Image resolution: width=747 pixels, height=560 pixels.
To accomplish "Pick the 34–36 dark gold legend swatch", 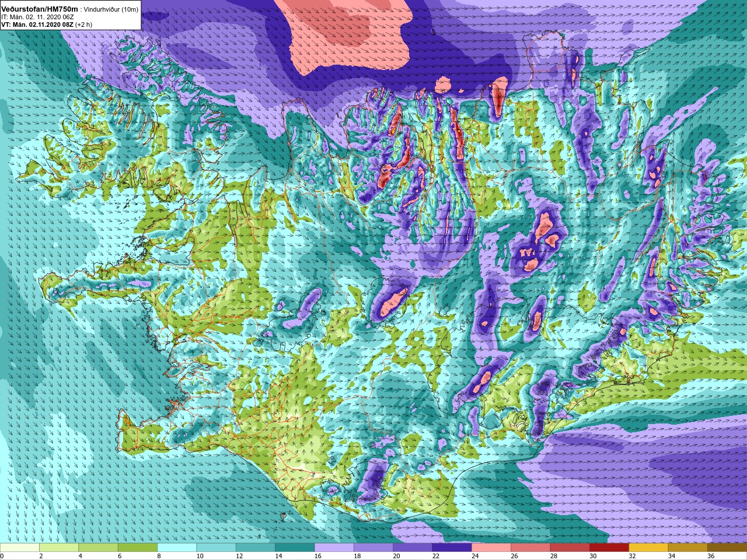I will [688, 548].
